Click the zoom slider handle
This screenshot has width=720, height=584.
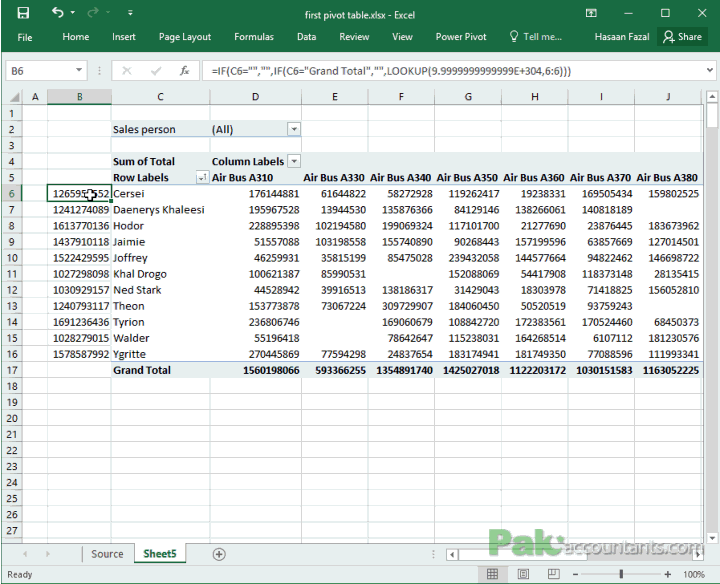(x=621, y=574)
